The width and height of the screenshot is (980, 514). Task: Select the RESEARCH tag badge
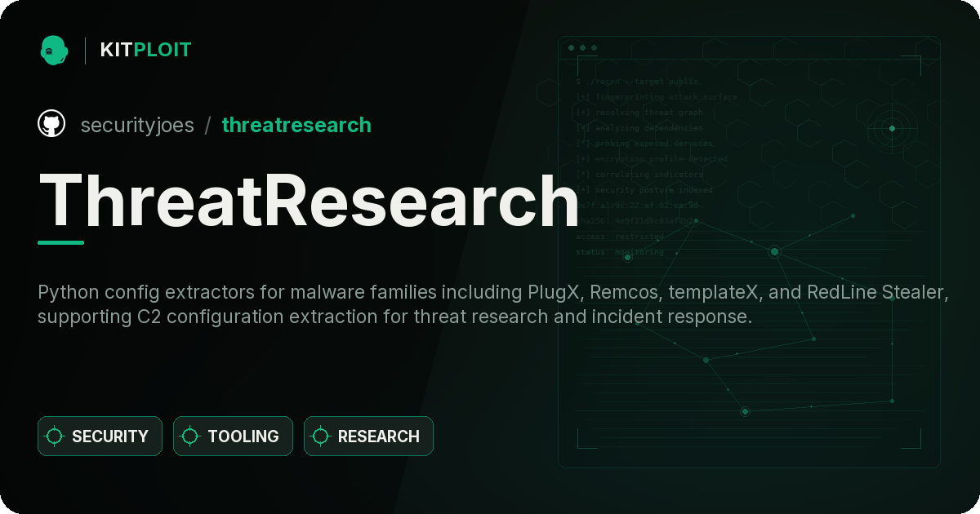pyautogui.click(x=368, y=436)
